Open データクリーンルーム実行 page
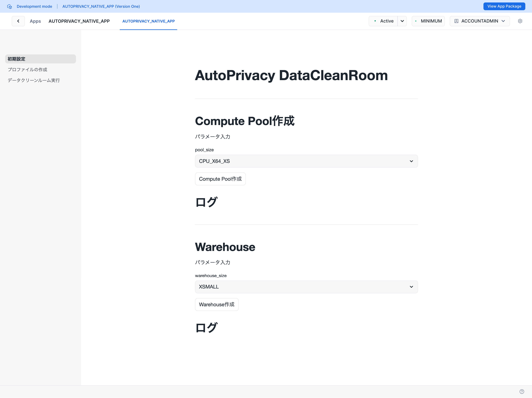532x398 pixels. pos(34,80)
